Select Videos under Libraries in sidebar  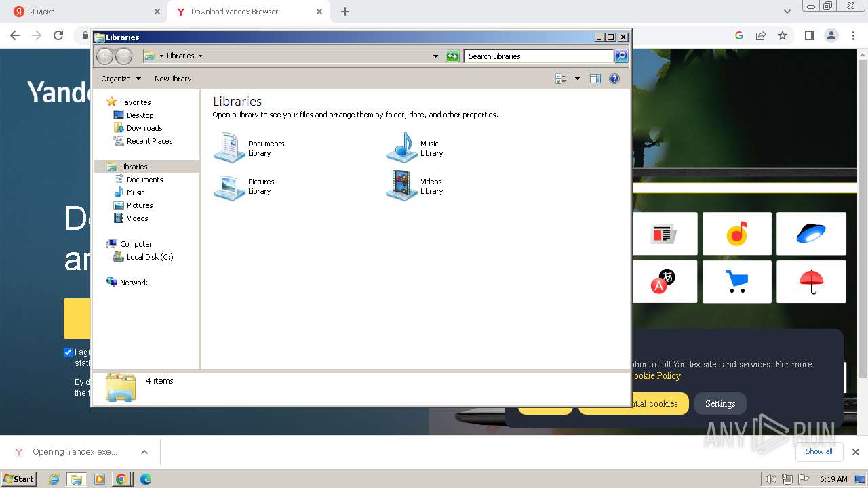click(137, 218)
